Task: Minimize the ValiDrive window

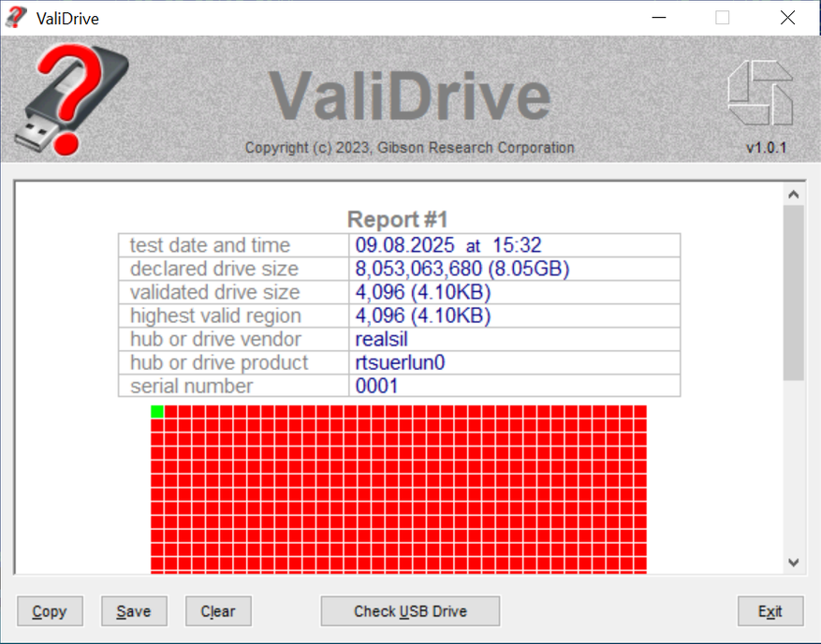Action: pos(659,18)
